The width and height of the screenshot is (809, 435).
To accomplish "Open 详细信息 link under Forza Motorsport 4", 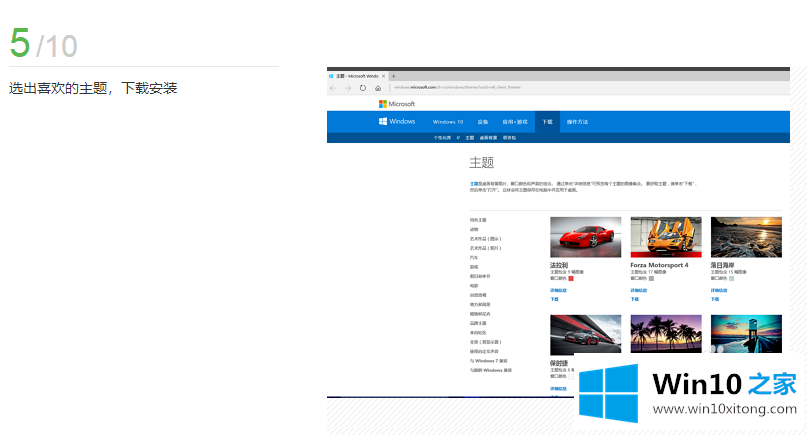I will 639,290.
